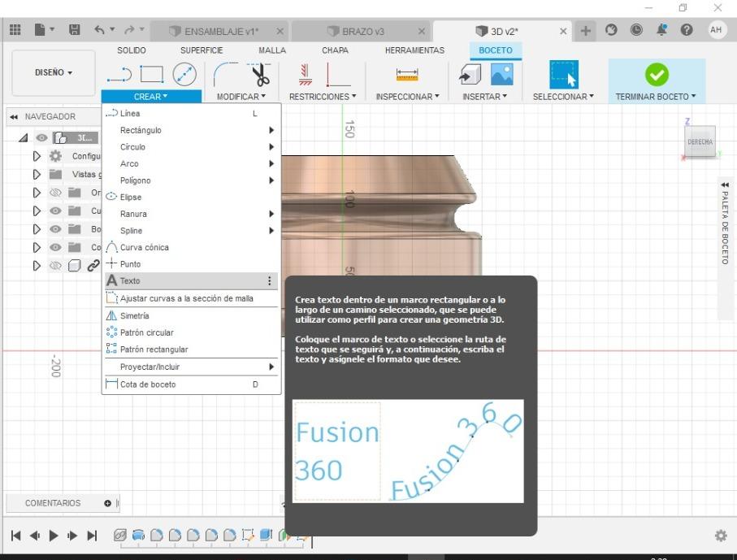Click the Select window tool icon
The width and height of the screenshot is (737, 560).
point(564,74)
